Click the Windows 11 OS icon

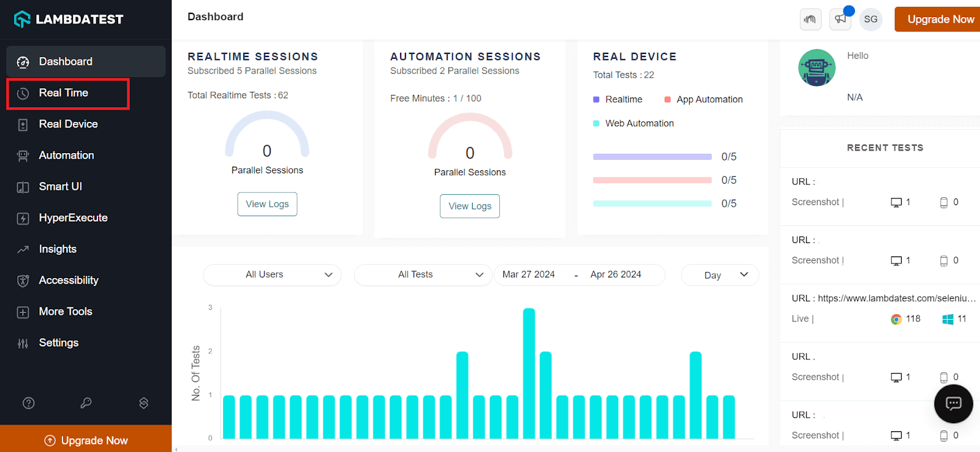point(948,319)
